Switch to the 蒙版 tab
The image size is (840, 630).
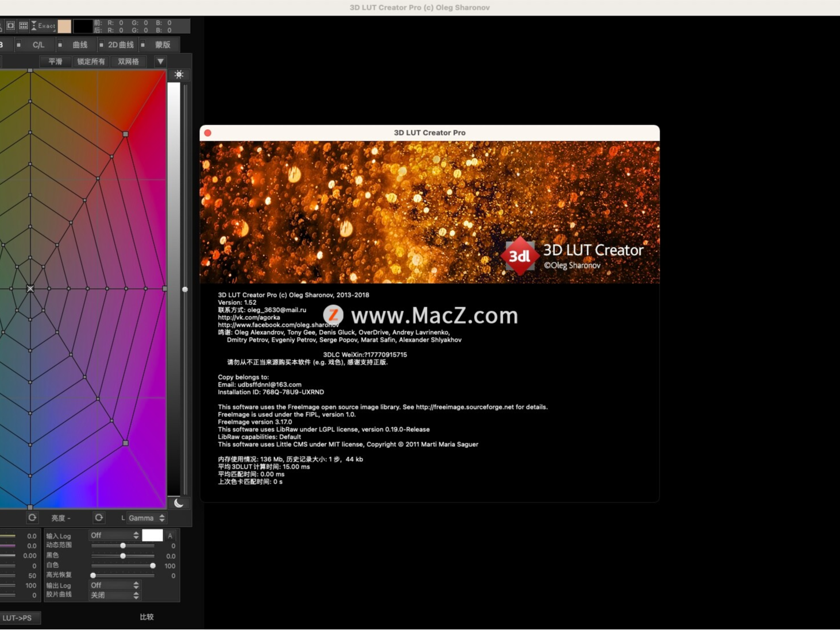163,45
